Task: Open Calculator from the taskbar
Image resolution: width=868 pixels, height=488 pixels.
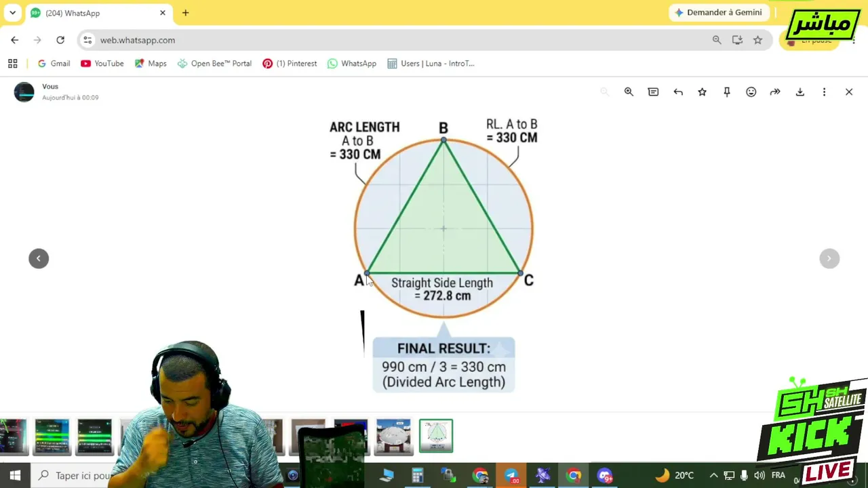Action: (x=417, y=476)
